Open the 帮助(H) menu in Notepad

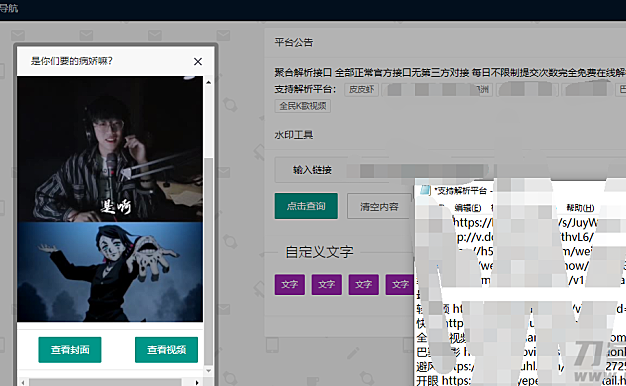580,208
